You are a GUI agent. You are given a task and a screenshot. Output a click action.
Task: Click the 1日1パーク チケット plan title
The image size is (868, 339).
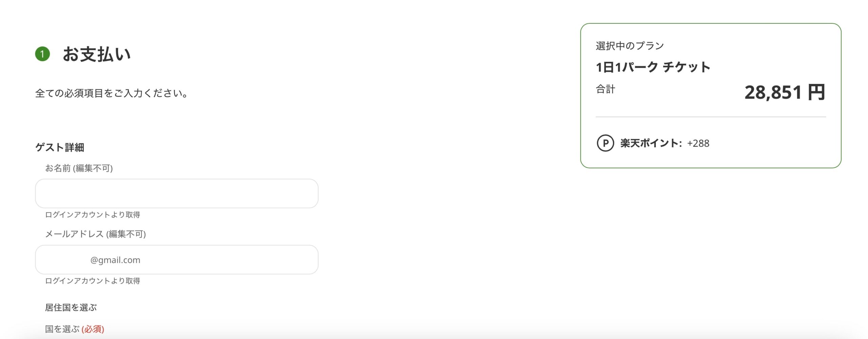pyautogui.click(x=653, y=67)
